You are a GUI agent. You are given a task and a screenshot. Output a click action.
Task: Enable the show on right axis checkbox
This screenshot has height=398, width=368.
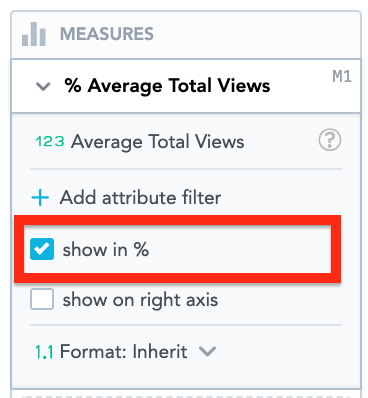click(42, 299)
